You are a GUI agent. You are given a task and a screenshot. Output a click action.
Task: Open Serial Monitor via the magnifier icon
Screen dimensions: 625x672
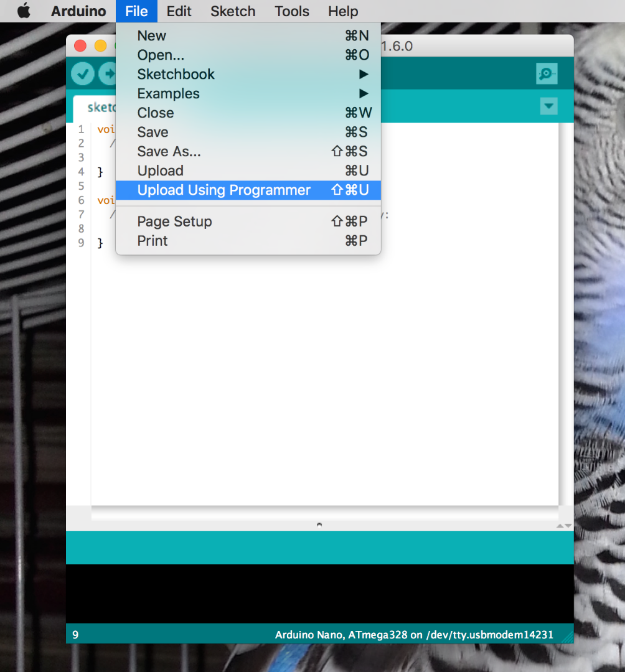tap(546, 73)
